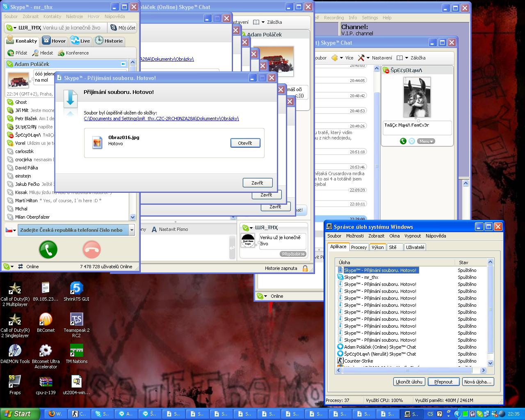Select contact Vorel with smiley status

(68, 143)
